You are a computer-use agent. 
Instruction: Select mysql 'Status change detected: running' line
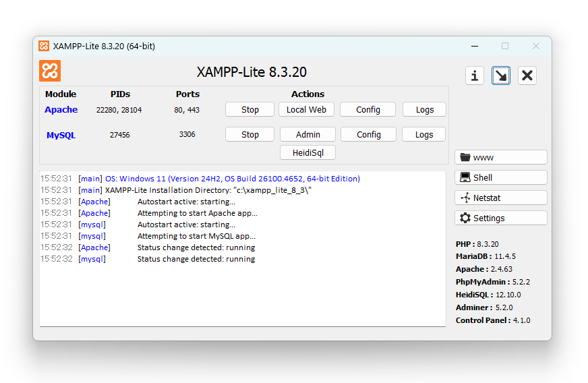pyautogui.click(x=148, y=259)
